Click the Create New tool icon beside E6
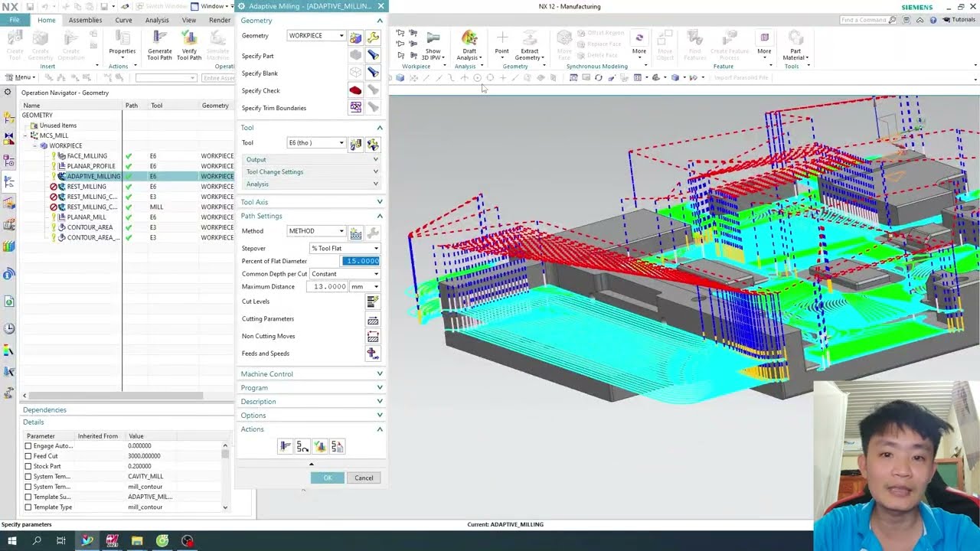 [x=355, y=144]
